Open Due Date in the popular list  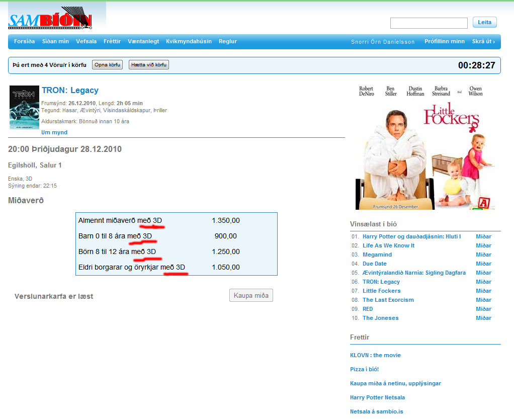[x=374, y=264]
